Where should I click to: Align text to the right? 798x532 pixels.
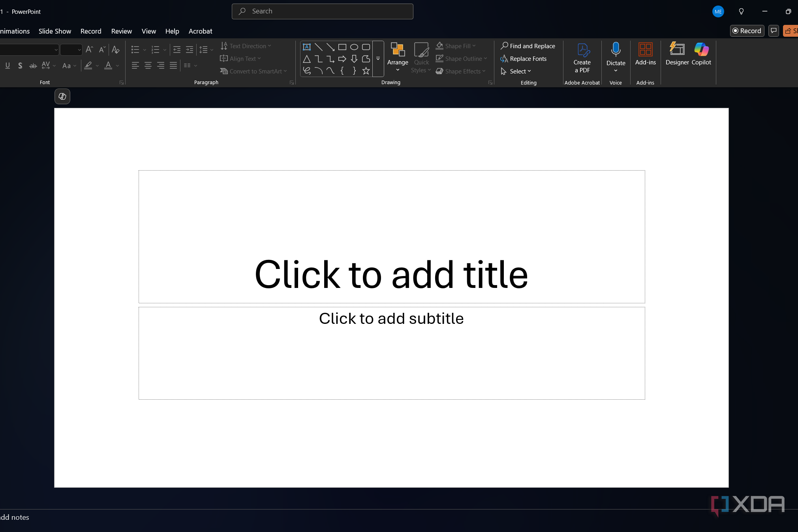click(161, 66)
